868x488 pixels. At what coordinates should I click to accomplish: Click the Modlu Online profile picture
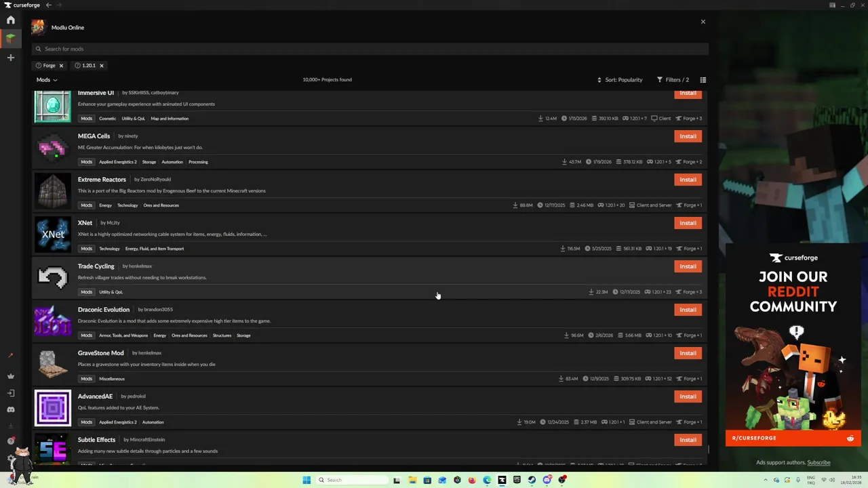pos(38,27)
